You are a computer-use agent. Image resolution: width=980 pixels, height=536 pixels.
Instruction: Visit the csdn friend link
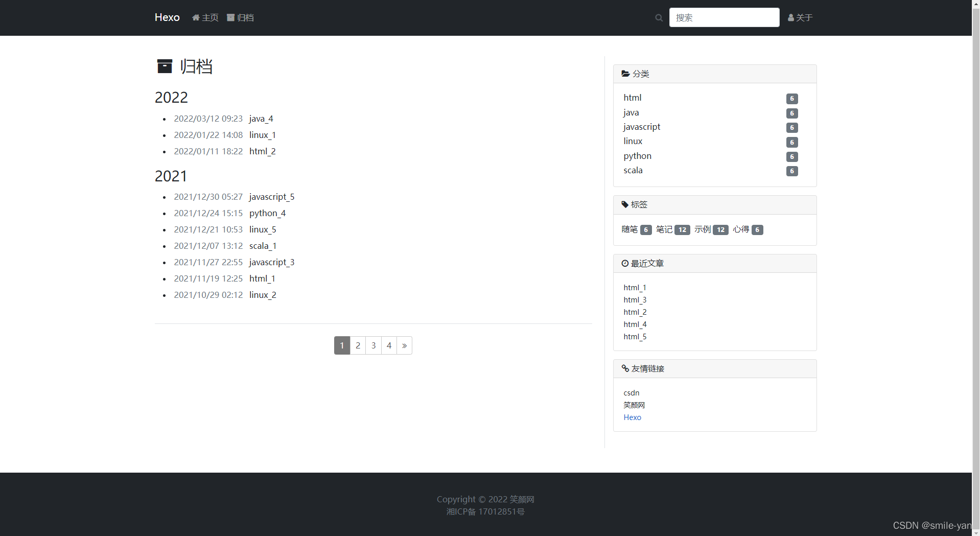632,393
